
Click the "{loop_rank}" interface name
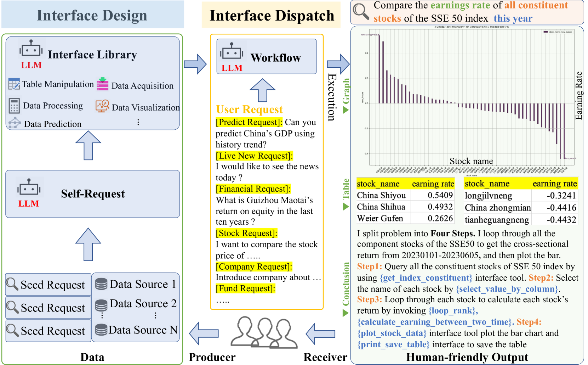point(452,311)
